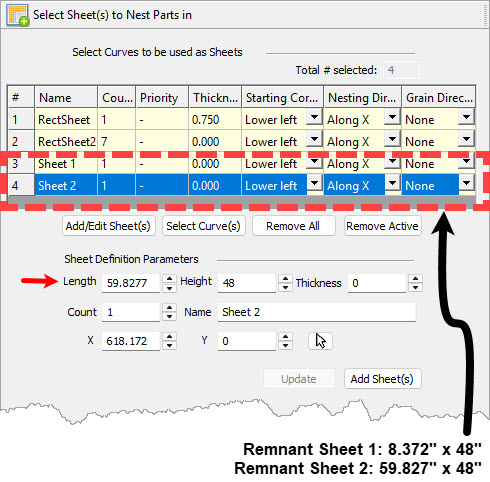This screenshot has width=490, height=482.
Task: Click row number 1 header
Action: point(21,119)
